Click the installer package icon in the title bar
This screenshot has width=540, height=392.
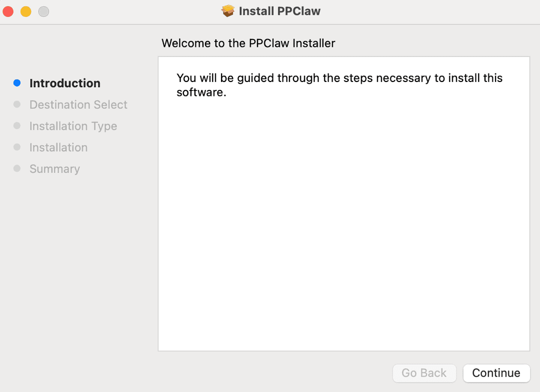click(228, 10)
